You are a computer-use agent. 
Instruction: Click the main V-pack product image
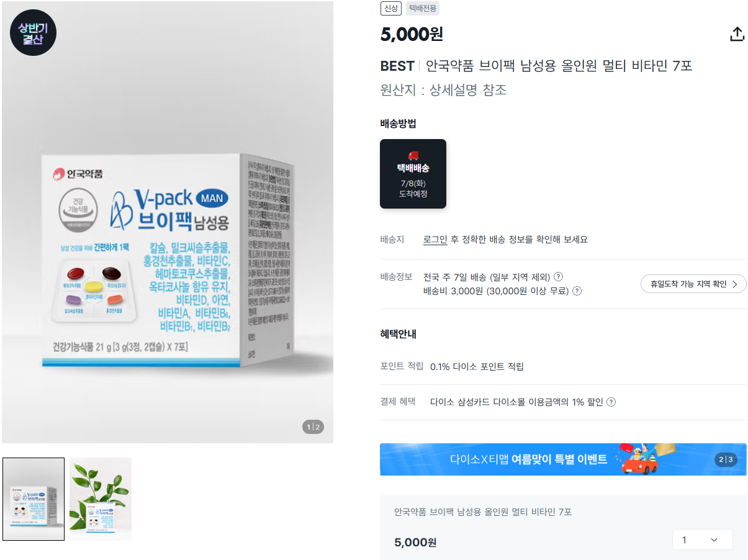[168, 222]
